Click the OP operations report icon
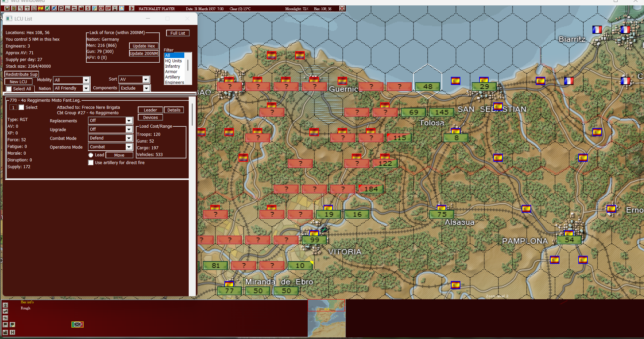The width and height of the screenshot is (644, 339). 108,8
